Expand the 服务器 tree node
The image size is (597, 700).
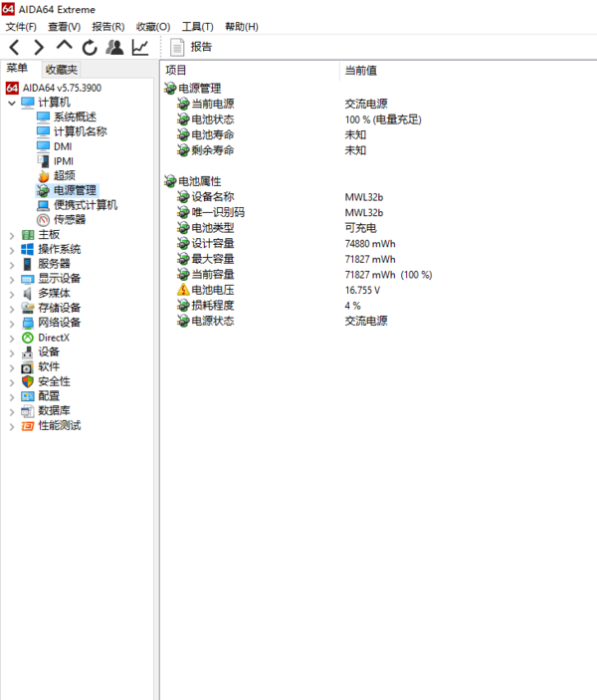pos(12,265)
